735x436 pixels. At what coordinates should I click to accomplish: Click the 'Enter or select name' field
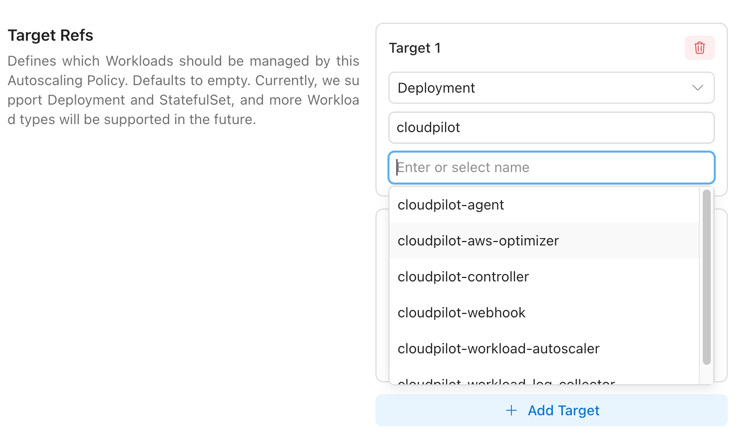click(x=551, y=168)
